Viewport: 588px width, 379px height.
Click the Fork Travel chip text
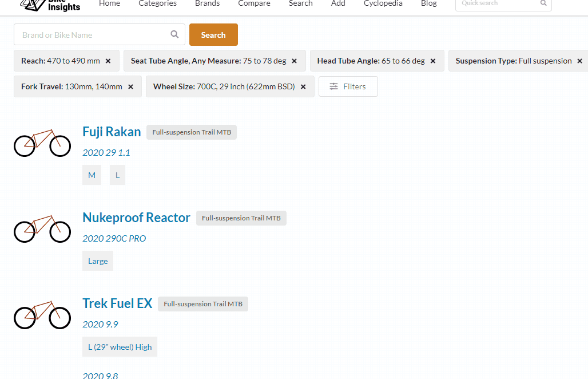(x=71, y=86)
